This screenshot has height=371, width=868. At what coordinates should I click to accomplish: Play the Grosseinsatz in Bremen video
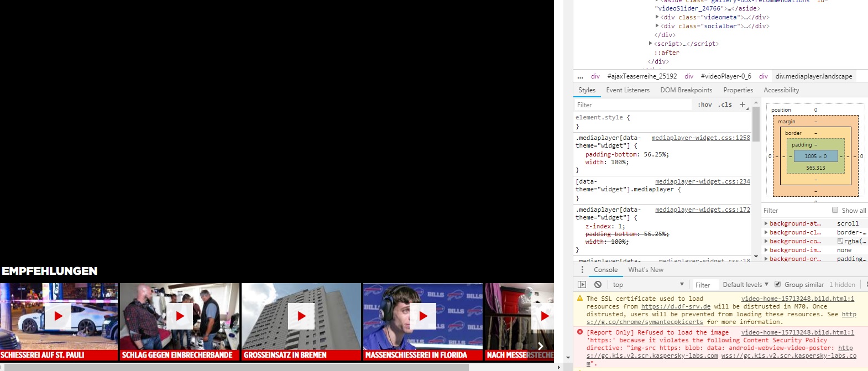pos(301,316)
